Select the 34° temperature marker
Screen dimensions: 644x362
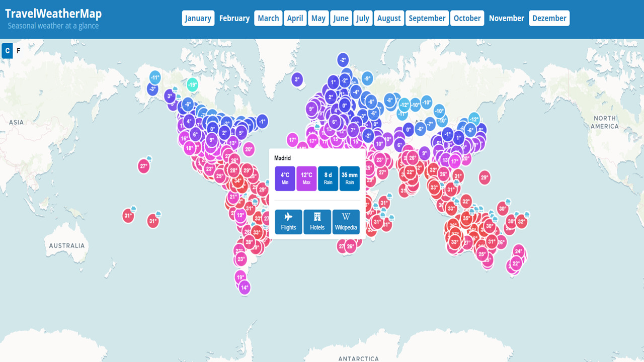click(238, 180)
